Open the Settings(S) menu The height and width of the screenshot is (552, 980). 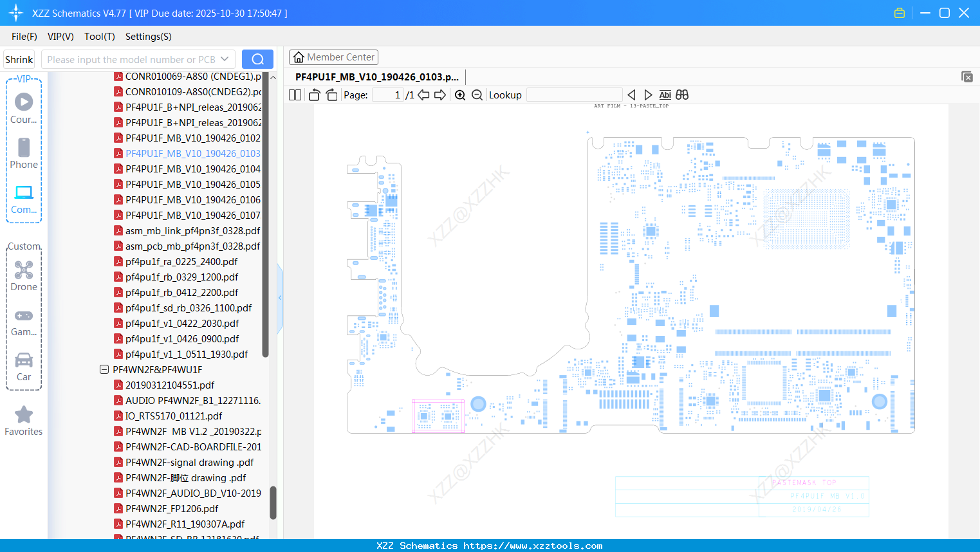click(149, 37)
